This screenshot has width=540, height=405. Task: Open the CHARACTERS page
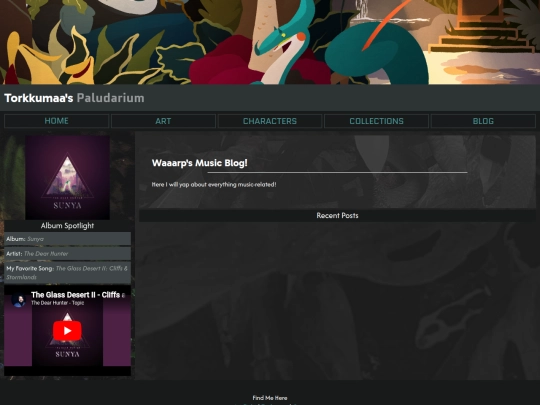pos(270,121)
